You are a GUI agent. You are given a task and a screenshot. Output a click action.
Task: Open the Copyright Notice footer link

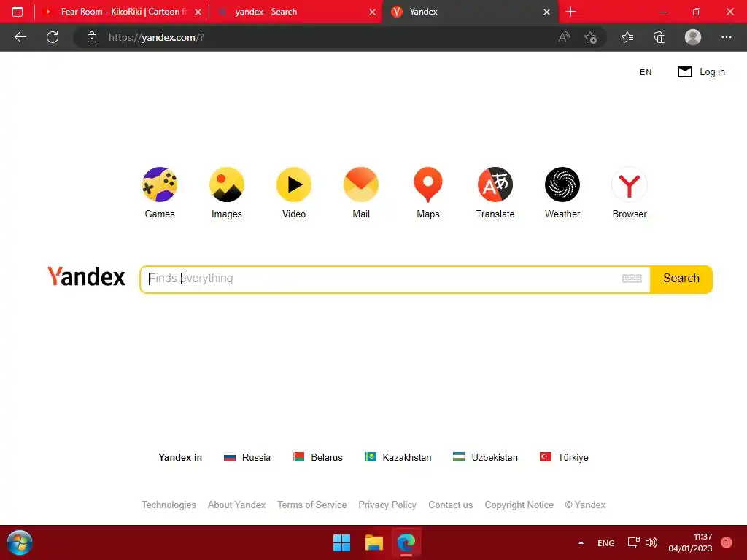[519, 505]
